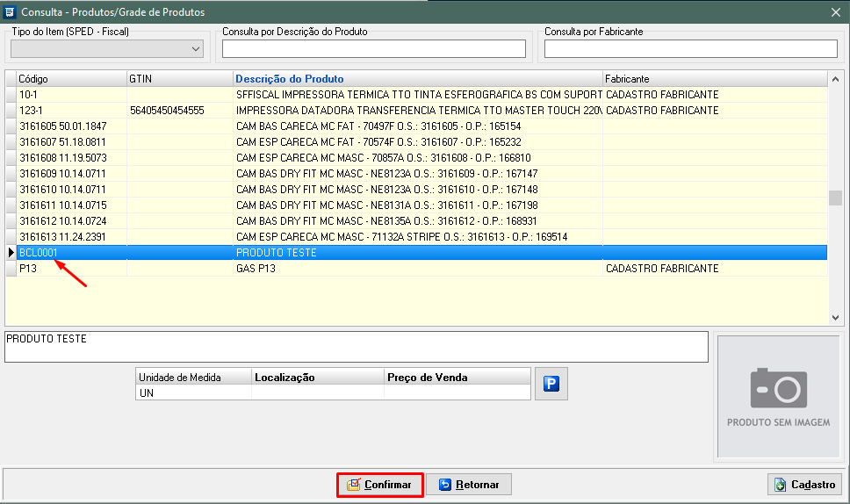Sort by Descrição do Produto column header
The height and width of the screenshot is (504, 850).
(x=417, y=79)
